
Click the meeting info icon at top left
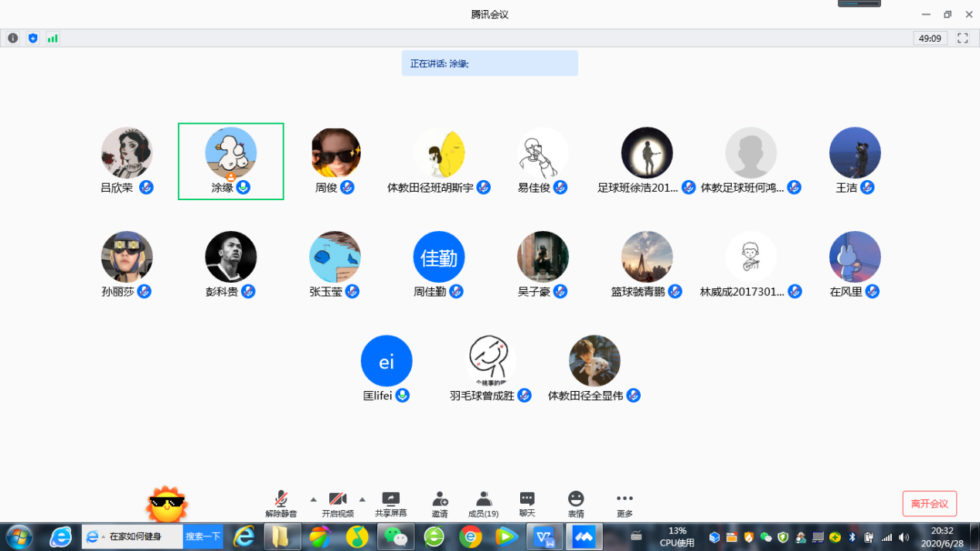[x=13, y=38]
